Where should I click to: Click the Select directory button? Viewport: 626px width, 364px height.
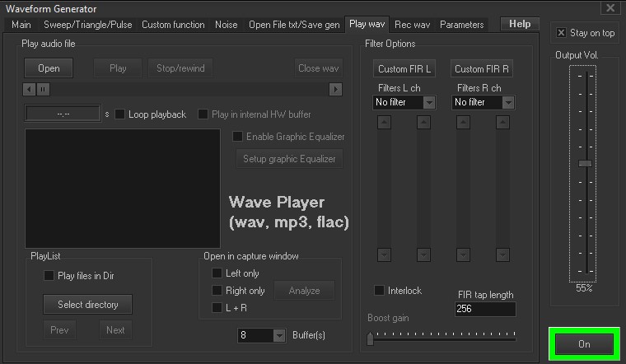(x=88, y=305)
